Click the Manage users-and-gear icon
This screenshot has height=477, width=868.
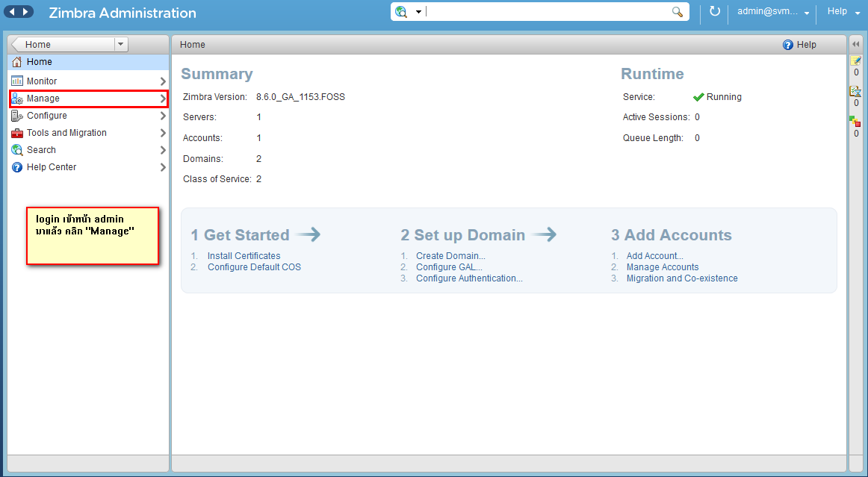pyautogui.click(x=17, y=99)
